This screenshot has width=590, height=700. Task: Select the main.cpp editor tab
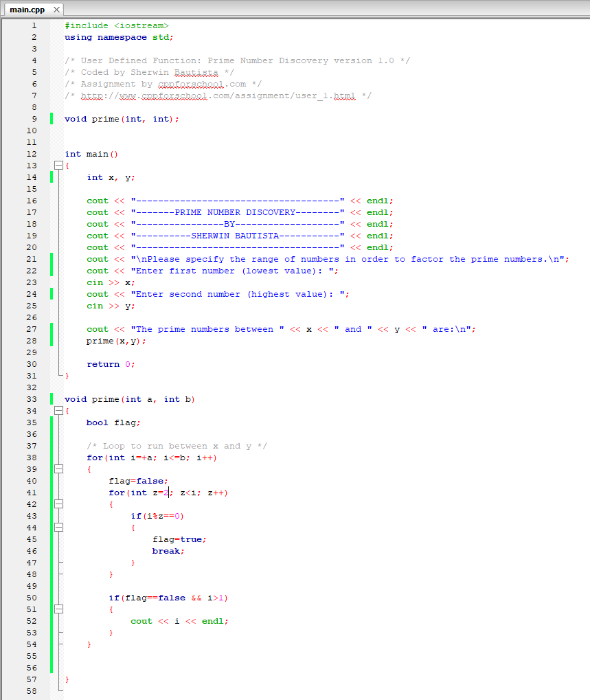tap(32, 10)
